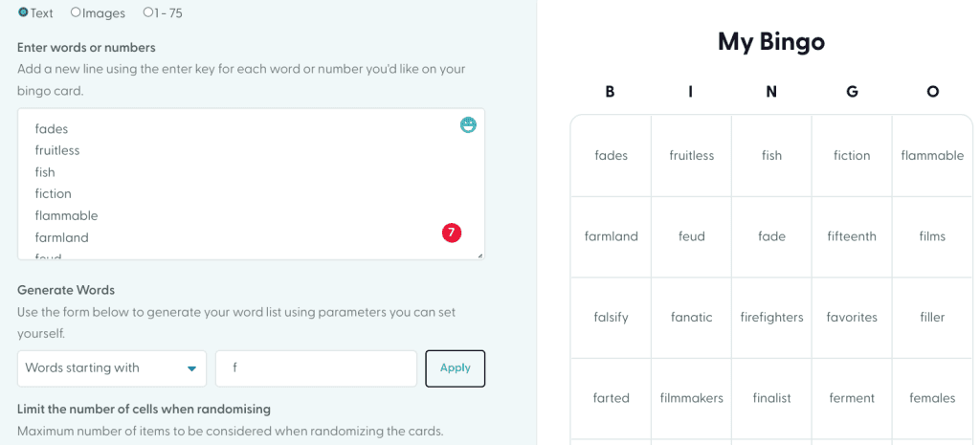The height and width of the screenshot is (445, 980).
Task: Choose the 1 - 75 radio option
Action: pyautogui.click(x=147, y=12)
